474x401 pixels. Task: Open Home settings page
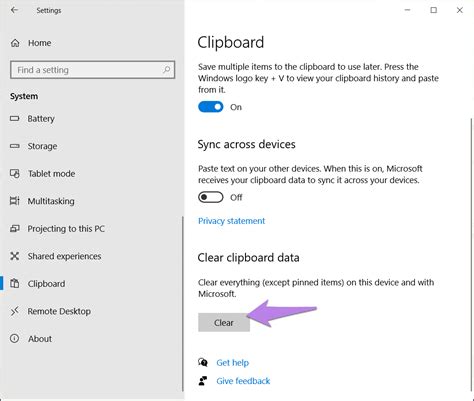(40, 43)
